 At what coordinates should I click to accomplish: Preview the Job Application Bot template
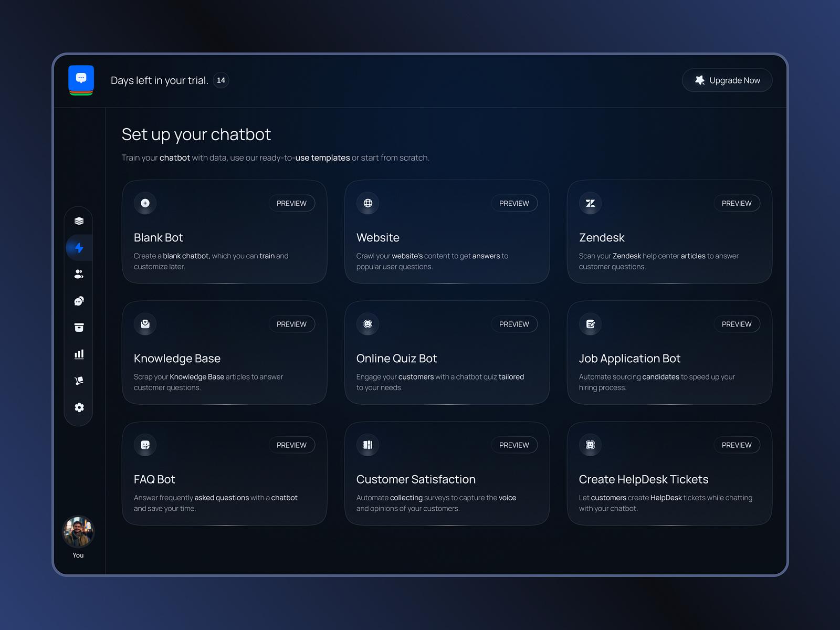737,324
